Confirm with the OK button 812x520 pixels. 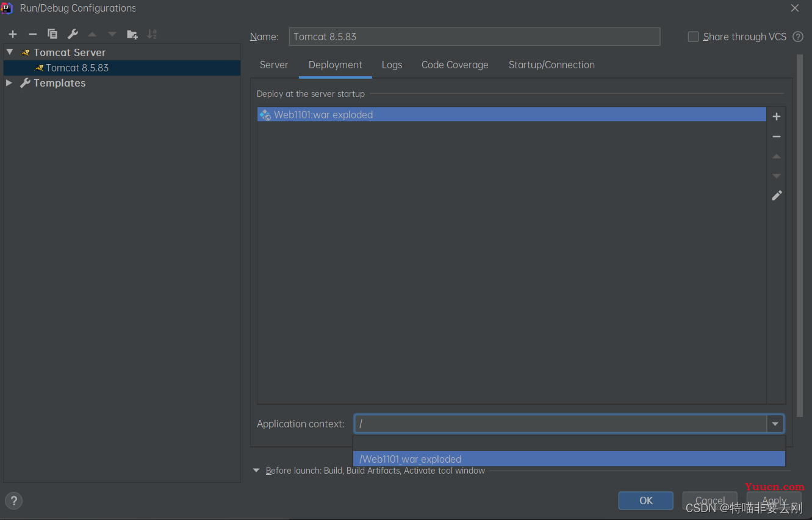[x=646, y=500]
